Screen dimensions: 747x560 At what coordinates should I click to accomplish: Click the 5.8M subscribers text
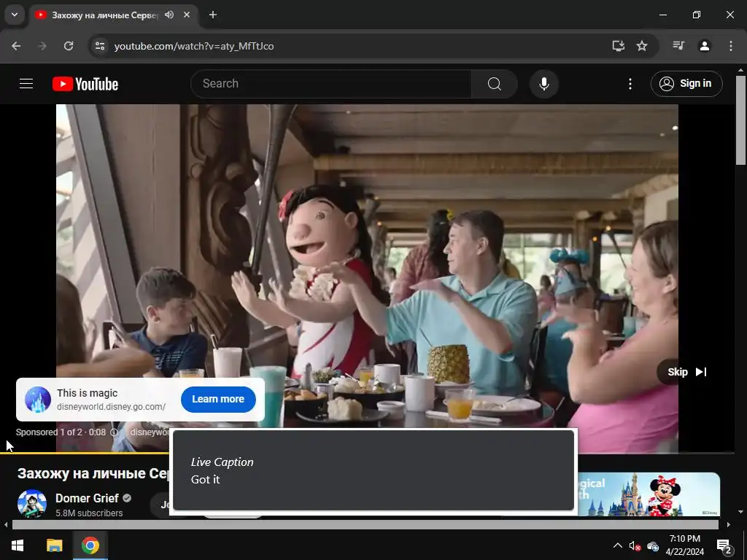click(x=89, y=513)
